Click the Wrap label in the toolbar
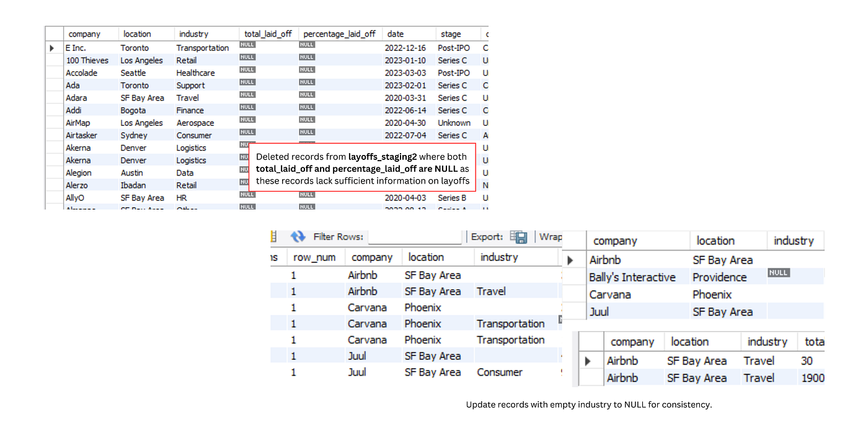The width and height of the screenshot is (868, 434). (551, 237)
